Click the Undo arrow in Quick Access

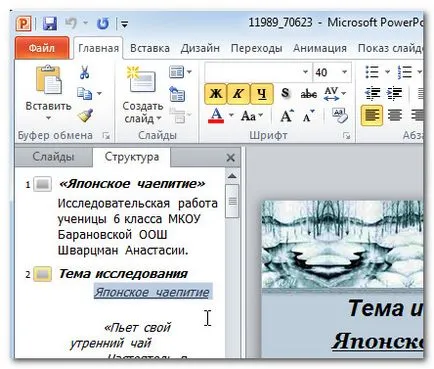point(71,24)
